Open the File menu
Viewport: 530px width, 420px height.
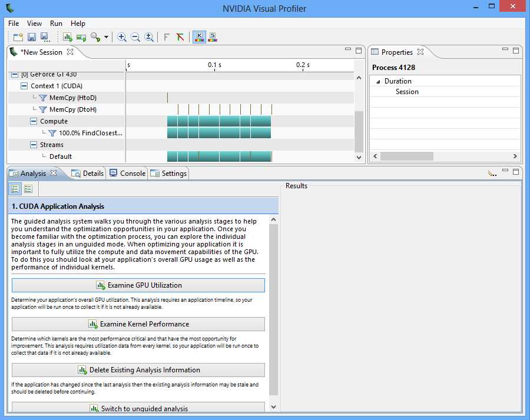(14, 24)
